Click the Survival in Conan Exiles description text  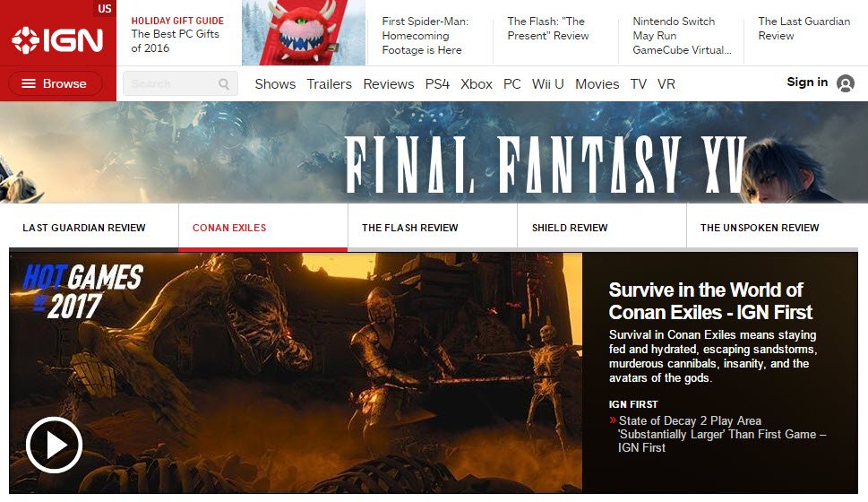pos(713,356)
